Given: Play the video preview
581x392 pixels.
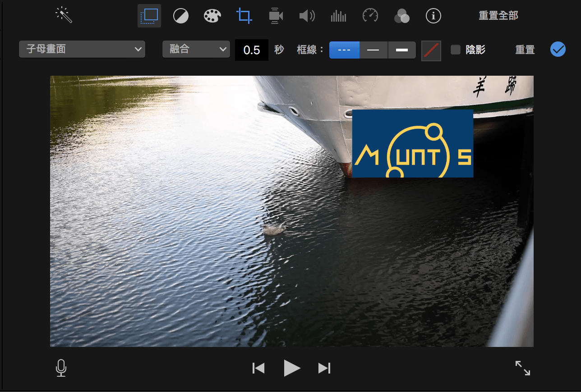Looking at the screenshot, I should point(292,368).
